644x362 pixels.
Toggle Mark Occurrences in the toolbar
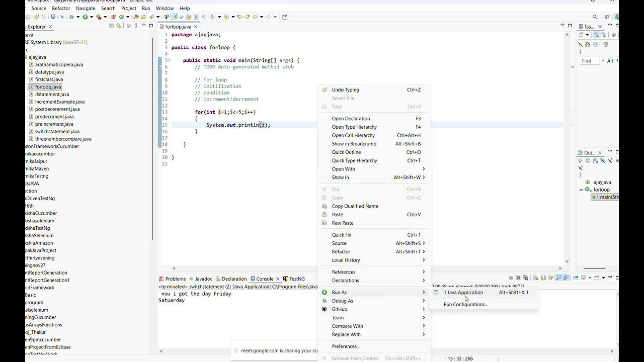pos(174,17)
